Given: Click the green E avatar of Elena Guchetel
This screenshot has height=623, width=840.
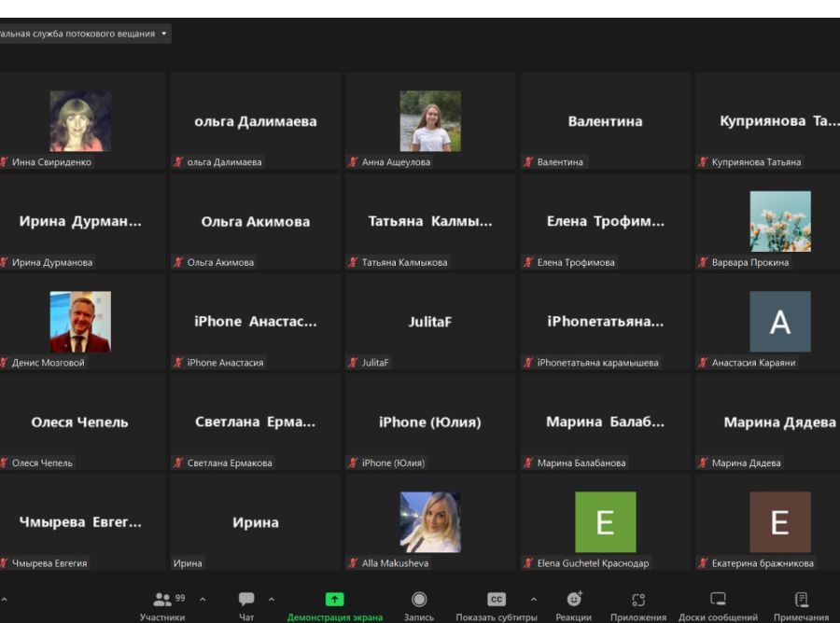Looking at the screenshot, I should tap(606, 522).
